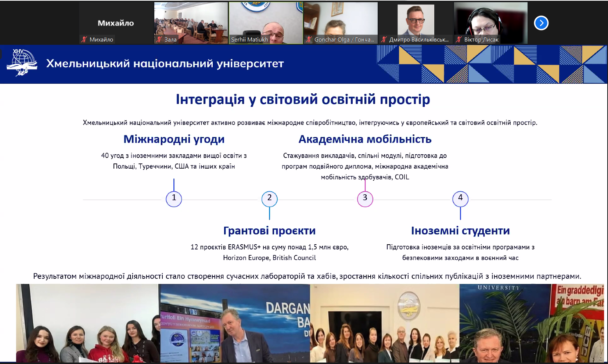Click the pink timeline marker number 3
Image resolution: width=608 pixels, height=364 pixels.
[365, 199]
